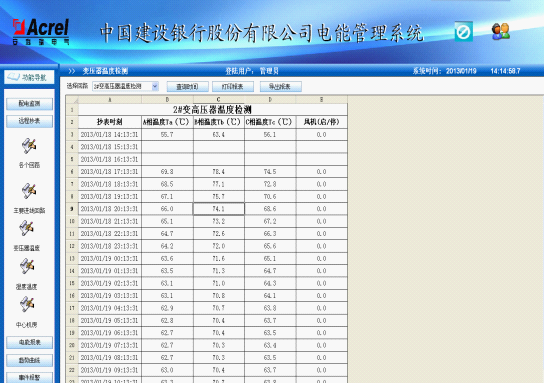The height and width of the screenshot is (383, 544).
Task: Select column C header in spreadsheet
Action: click(219, 100)
